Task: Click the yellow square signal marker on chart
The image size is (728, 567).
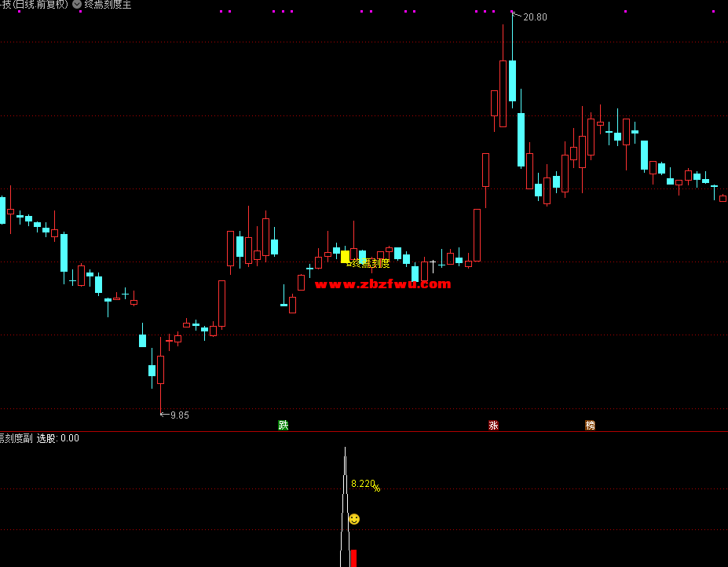Action: pos(345,257)
